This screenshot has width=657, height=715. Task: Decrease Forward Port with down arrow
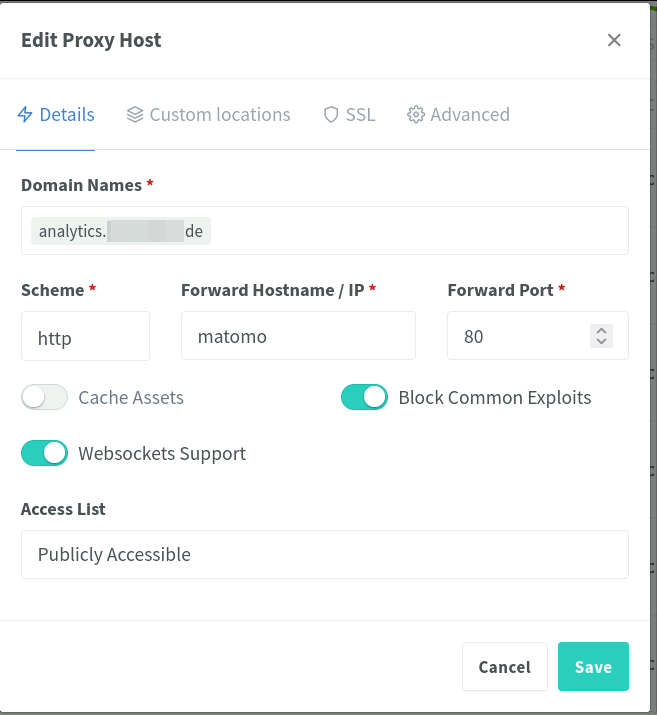[x=601, y=342]
